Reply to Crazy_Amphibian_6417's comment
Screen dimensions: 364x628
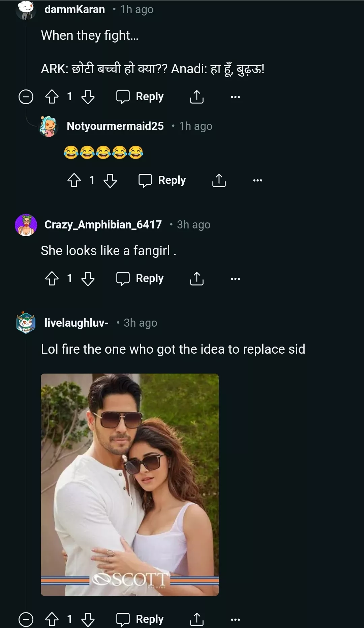[140, 279]
